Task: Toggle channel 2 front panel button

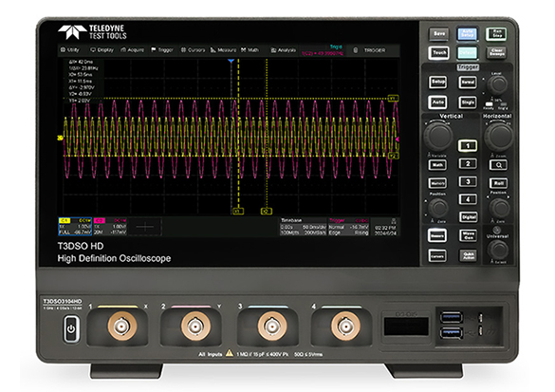Action: pyautogui.click(x=468, y=163)
